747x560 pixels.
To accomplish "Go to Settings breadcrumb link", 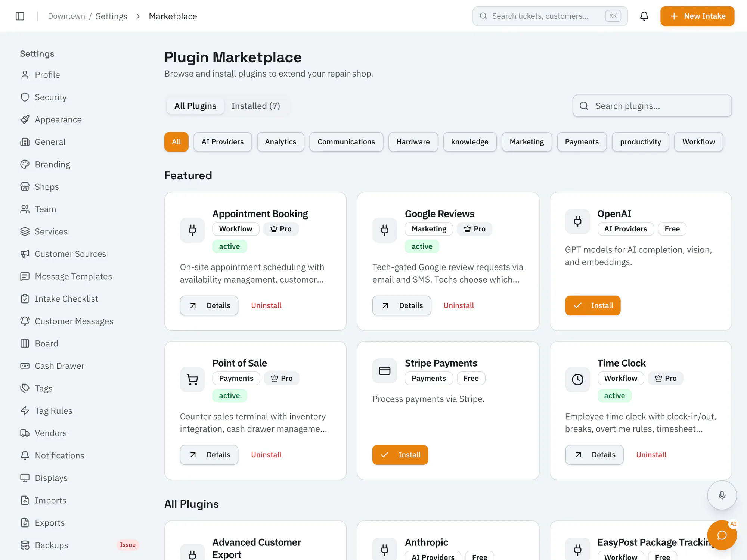I will 111,16.
